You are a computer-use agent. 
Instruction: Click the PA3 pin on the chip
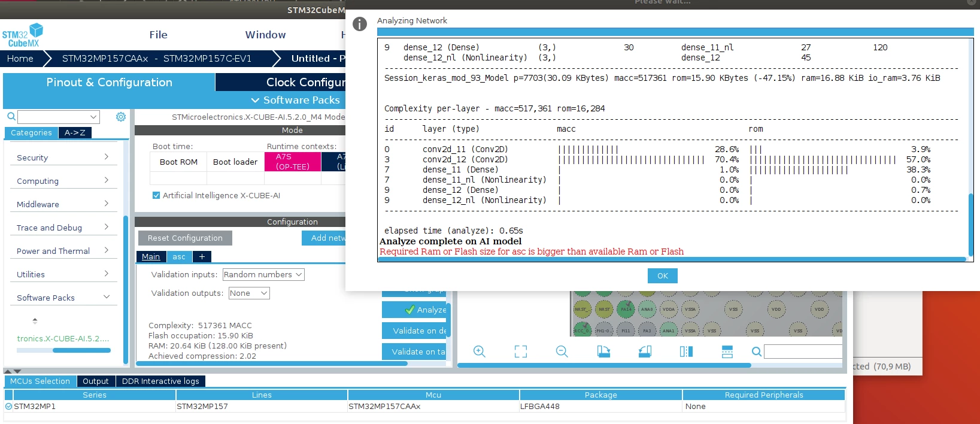[x=647, y=331]
